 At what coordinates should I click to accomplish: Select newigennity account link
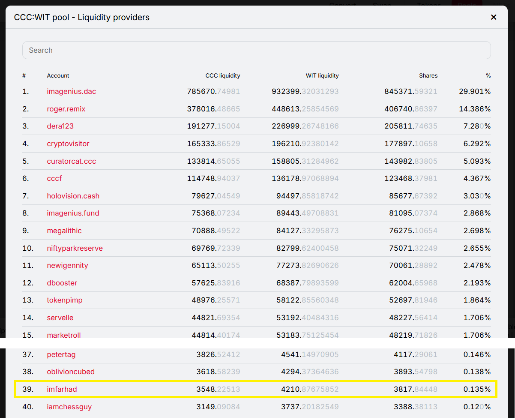pos(67,265)
